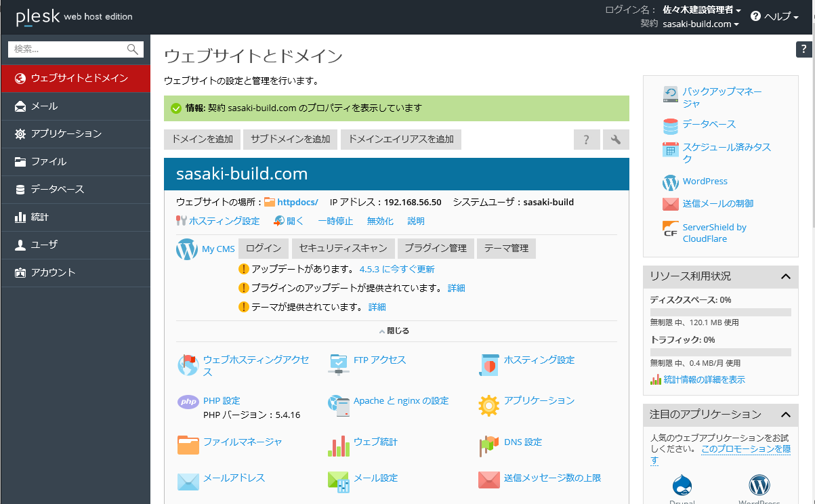Click the disk space usage bar
This screenshot has height=504, width=815.
coord(720,312)
